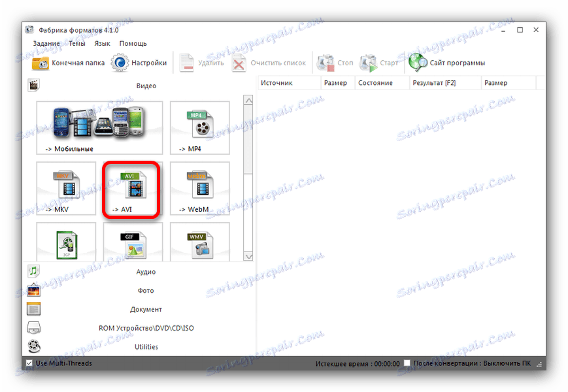Viewport: 568px width, 392px height.
Task: Click the resize grip in status bar
Action: click(x=539, y=364)
